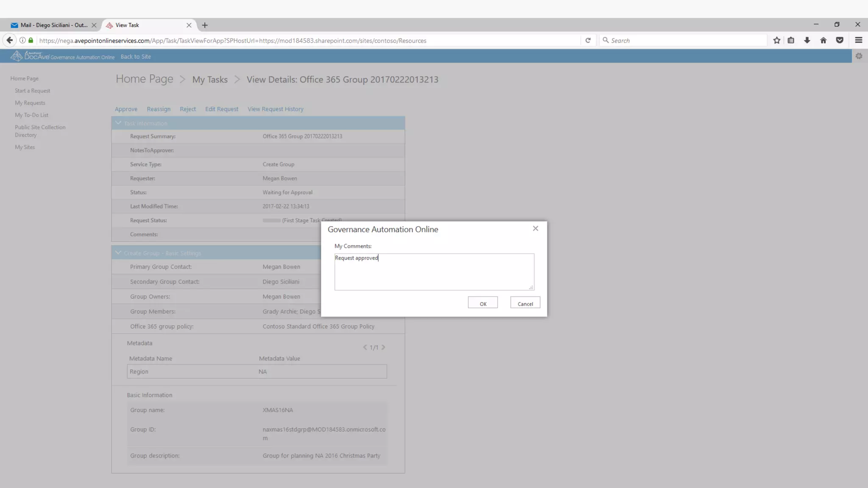Image resolution: width=868 pixels, height=488 pixels.
Task: Click the Pocket save icon
Action: pos(839,40)
